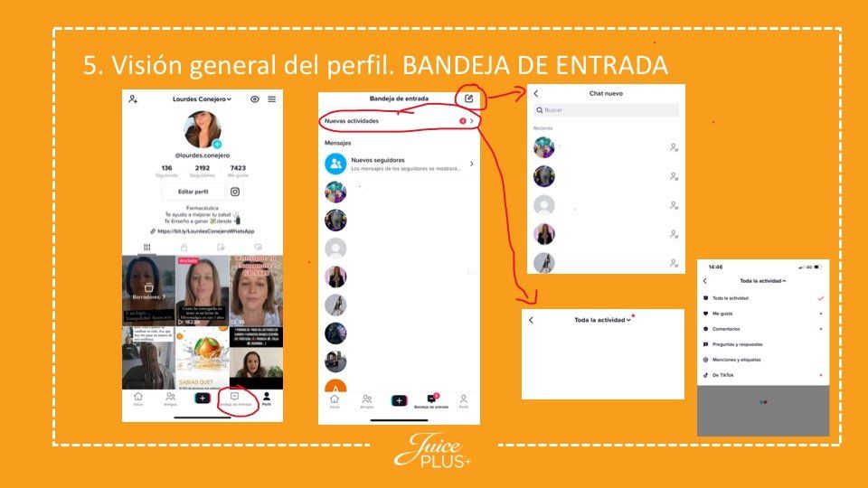Tap Amigos icon in profile screen

(x=171, y=399)
